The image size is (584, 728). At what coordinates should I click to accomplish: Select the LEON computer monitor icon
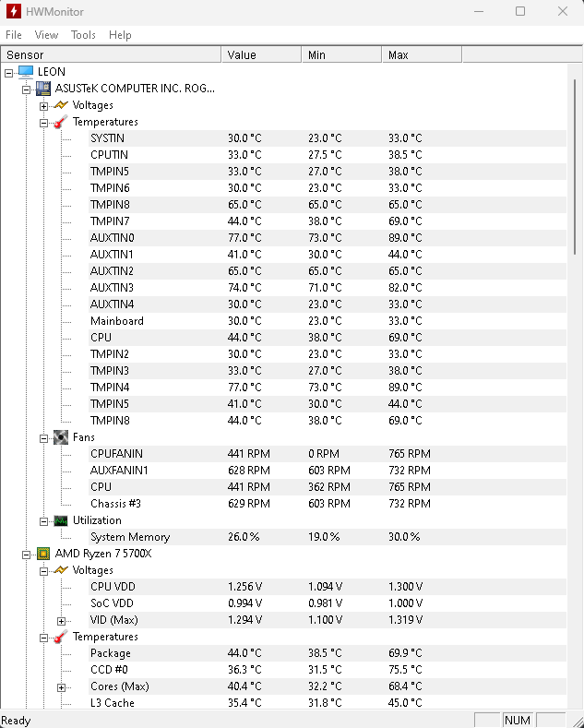tap(26, 71)
